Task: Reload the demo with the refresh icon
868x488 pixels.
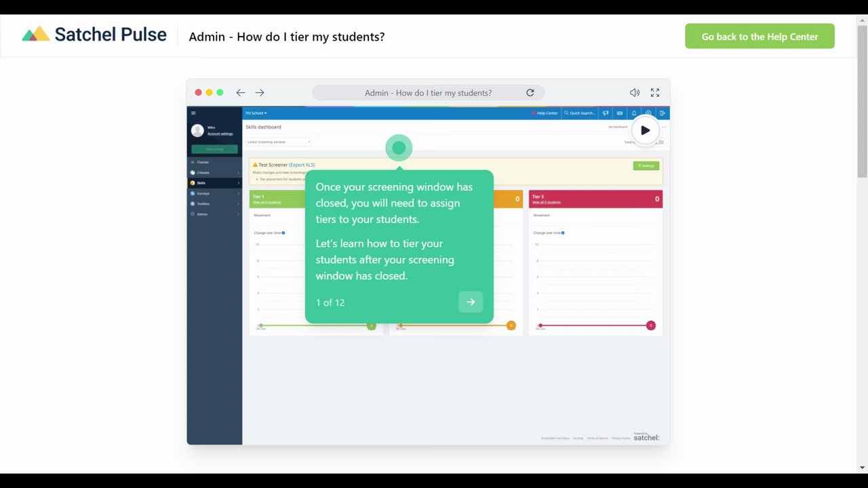Action: (x=530, y=93)
